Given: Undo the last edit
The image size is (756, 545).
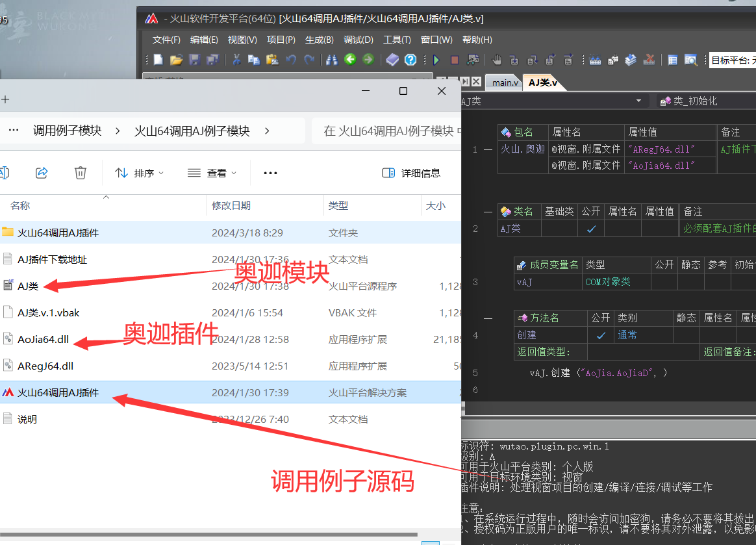Looking at the screenshot, I should point(291,59).
